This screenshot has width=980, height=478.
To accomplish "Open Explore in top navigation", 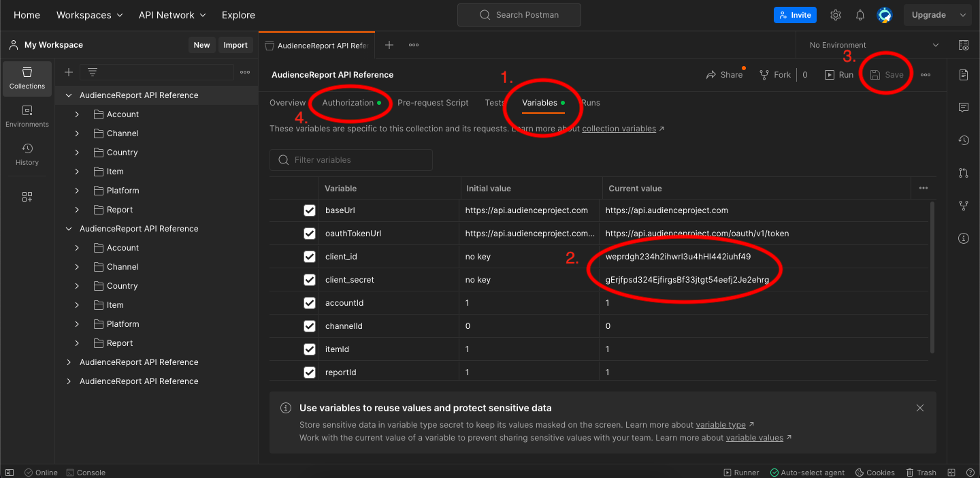I will (x=238, y=15).
